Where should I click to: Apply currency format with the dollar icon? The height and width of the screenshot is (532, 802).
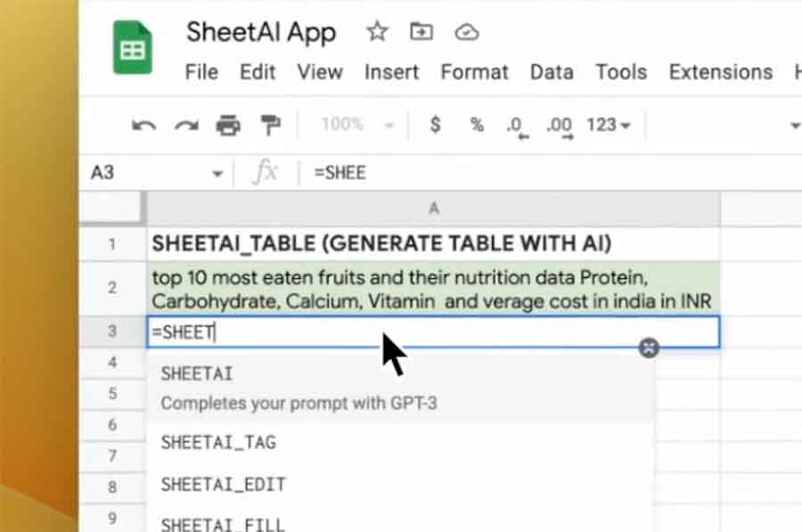[x=435, y=126]
